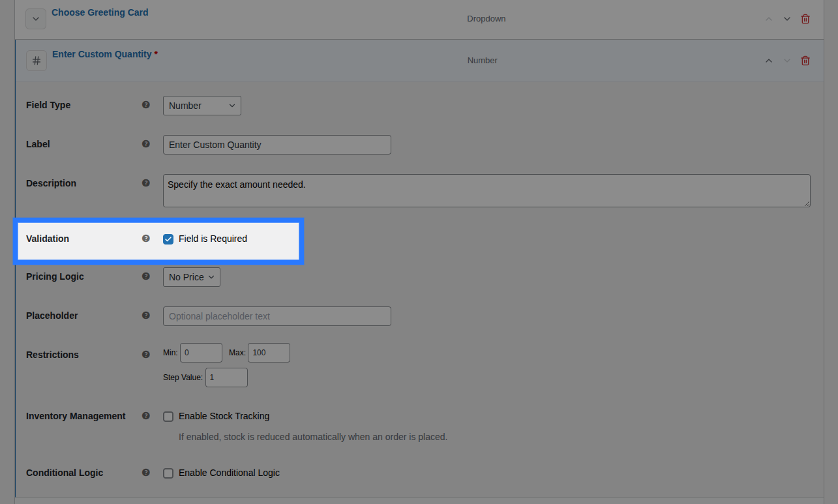Open help tooltip for Label

click(146, 143)
